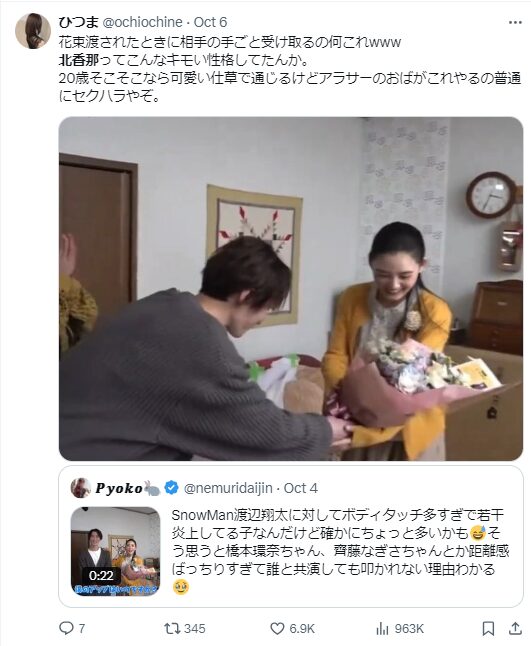The image size is (531, 646).
Task: Open Pyoko's small profile avatar
Action: click(81, 488)
